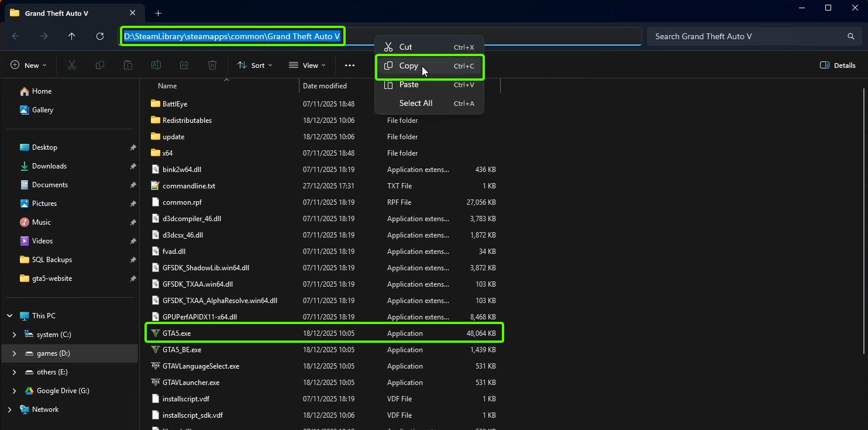Image resolution: width=868 pixels, height=430 pixels.
Task: Expand the others (E:) drive node
Action: pyautogui.click(x=15, y=372)
